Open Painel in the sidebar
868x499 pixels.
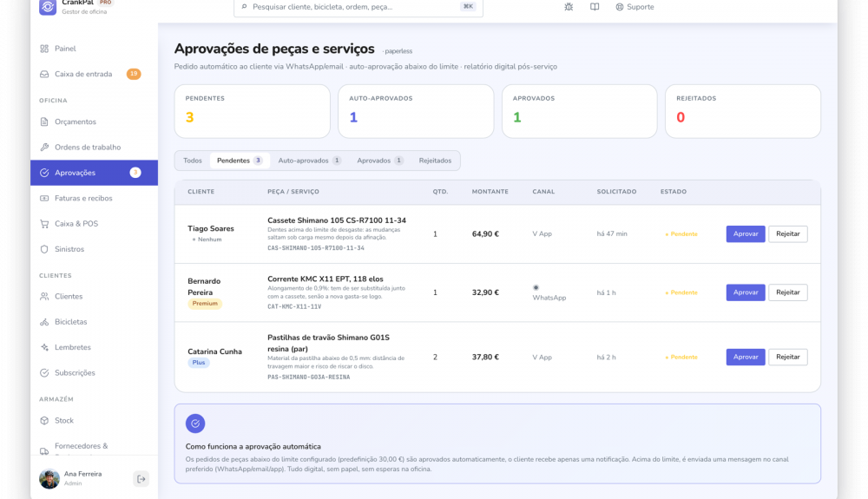pos(94,49)
